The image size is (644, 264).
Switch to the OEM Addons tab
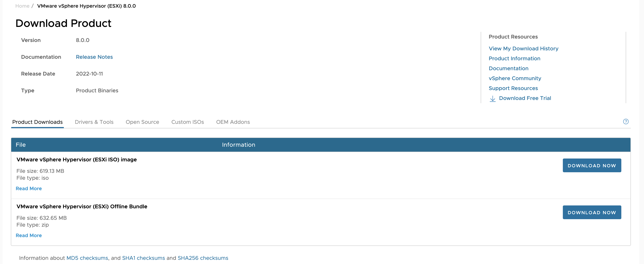pos(233,122)
